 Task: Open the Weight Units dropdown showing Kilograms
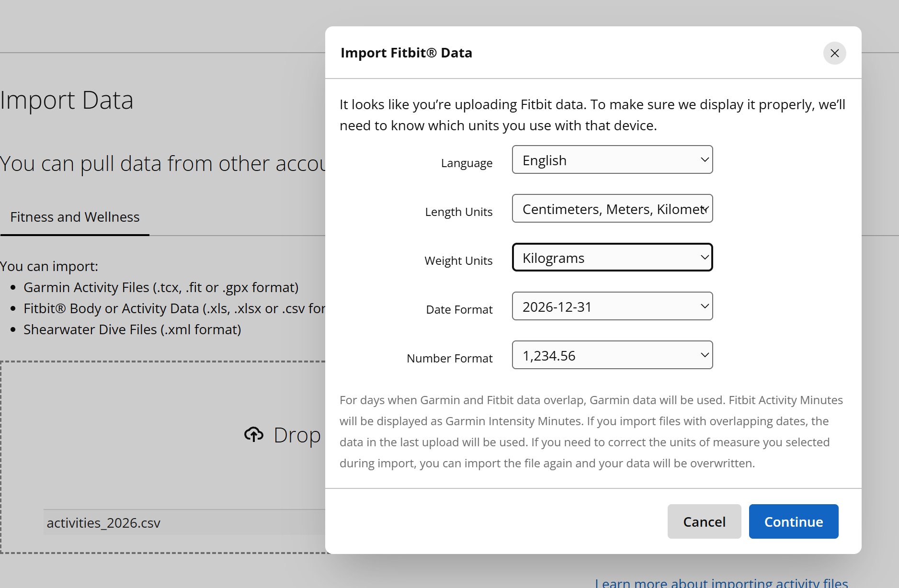point(612,258)
